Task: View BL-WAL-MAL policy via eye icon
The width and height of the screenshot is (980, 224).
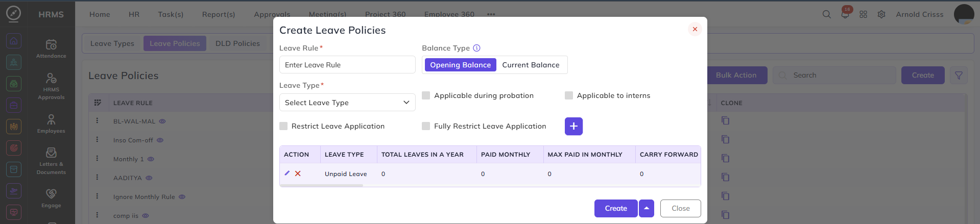Action: (x=162, y=121)
